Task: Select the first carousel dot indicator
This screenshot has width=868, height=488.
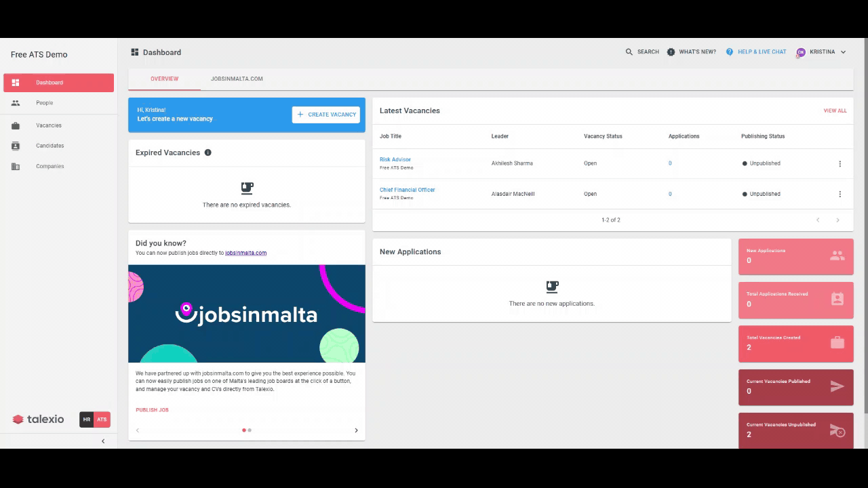Action: pos(244,430)
